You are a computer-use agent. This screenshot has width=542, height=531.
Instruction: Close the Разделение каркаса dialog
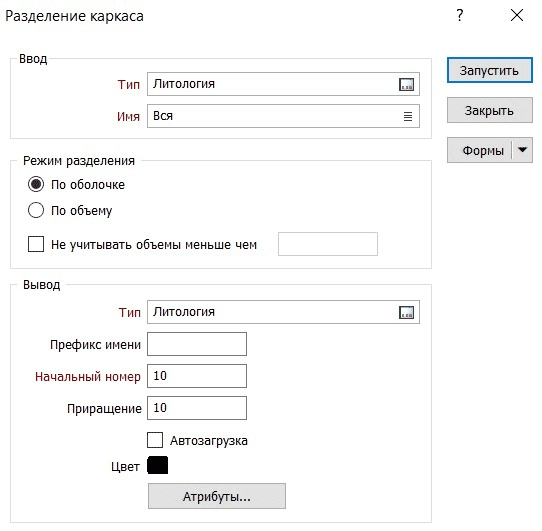[x=517, y=16]
